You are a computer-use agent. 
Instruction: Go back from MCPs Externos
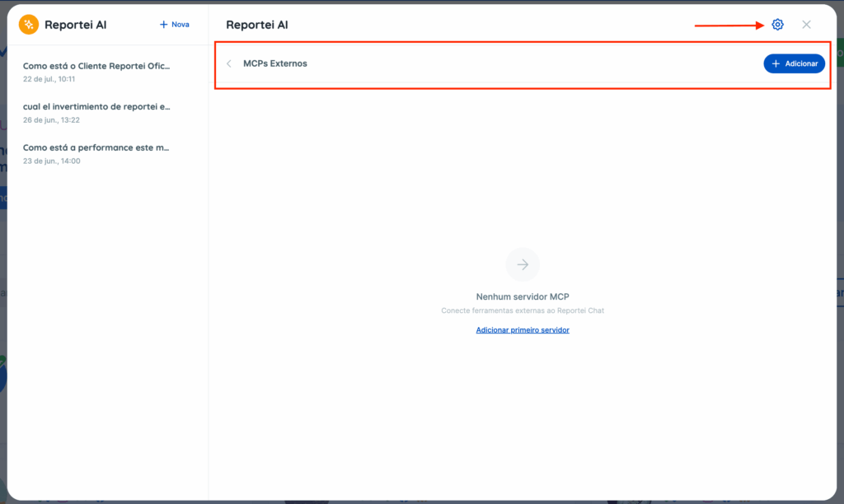(229, 63)
